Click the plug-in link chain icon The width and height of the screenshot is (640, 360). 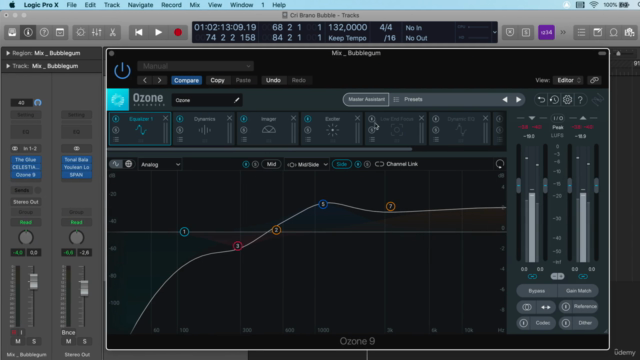pyautogui.click(x=594, y=80)
